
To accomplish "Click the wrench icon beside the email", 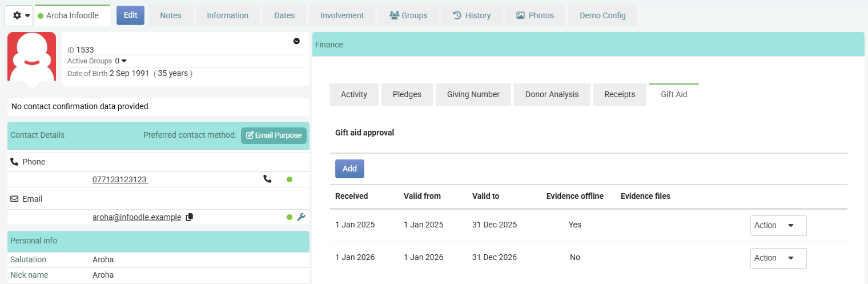I will 302,217.
